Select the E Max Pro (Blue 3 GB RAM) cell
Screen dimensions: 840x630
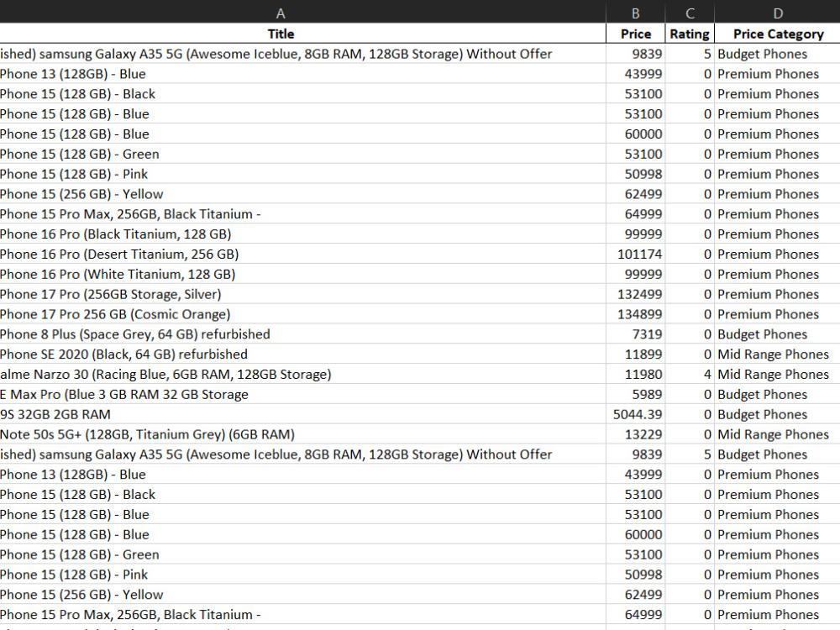pos(302,394)
